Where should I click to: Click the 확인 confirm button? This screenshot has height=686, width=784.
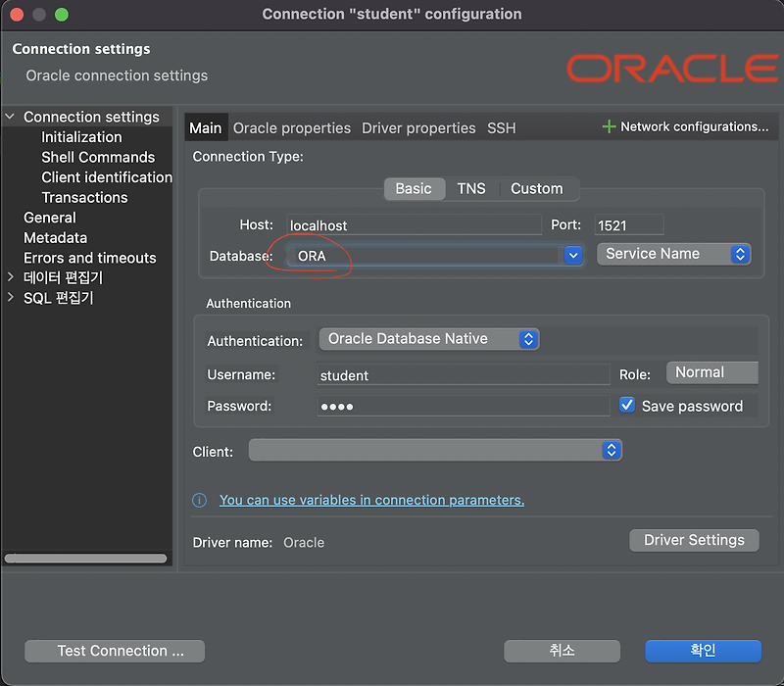(703, 651)
